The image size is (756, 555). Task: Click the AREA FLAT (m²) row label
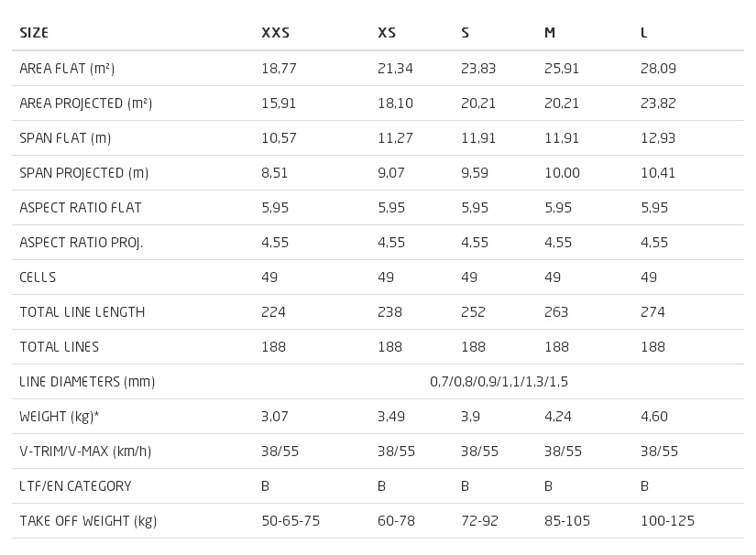point(67,69)
